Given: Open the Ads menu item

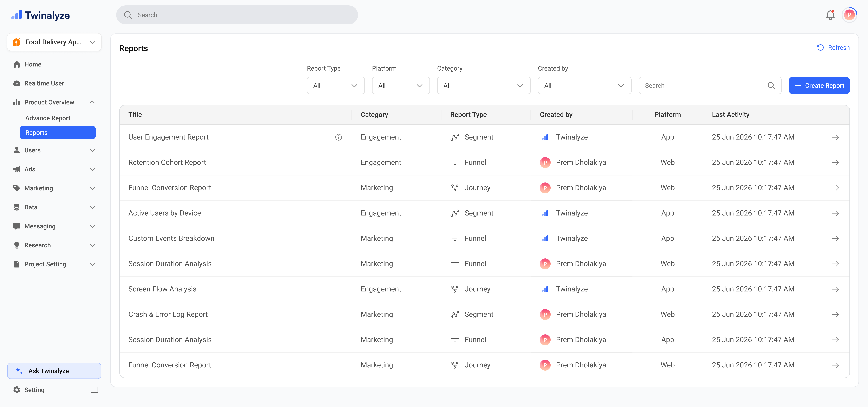Looking at the screenshot, I should click(x=30, y=169).
